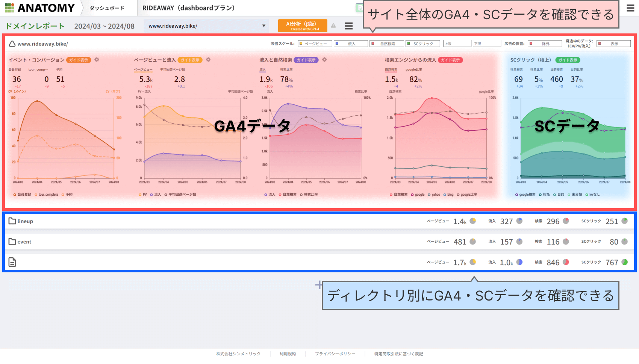Open the hamburger menu at top right

pyautogui.click(x=630, y=8)
